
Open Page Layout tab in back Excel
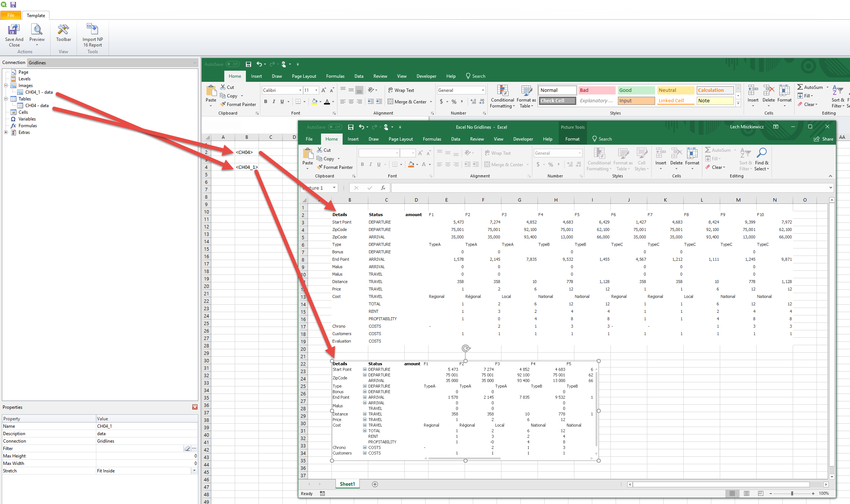coord(304,76)
